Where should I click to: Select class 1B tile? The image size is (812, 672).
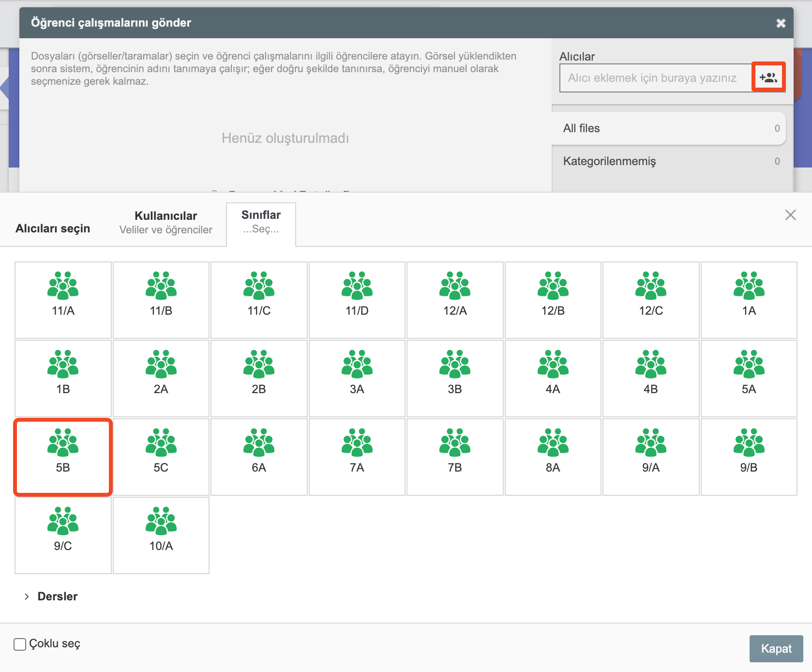point(63,379)
